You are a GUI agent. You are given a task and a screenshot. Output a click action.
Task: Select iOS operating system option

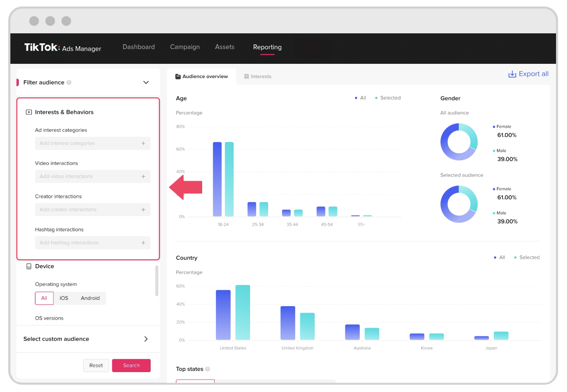(x=64, y=298)
